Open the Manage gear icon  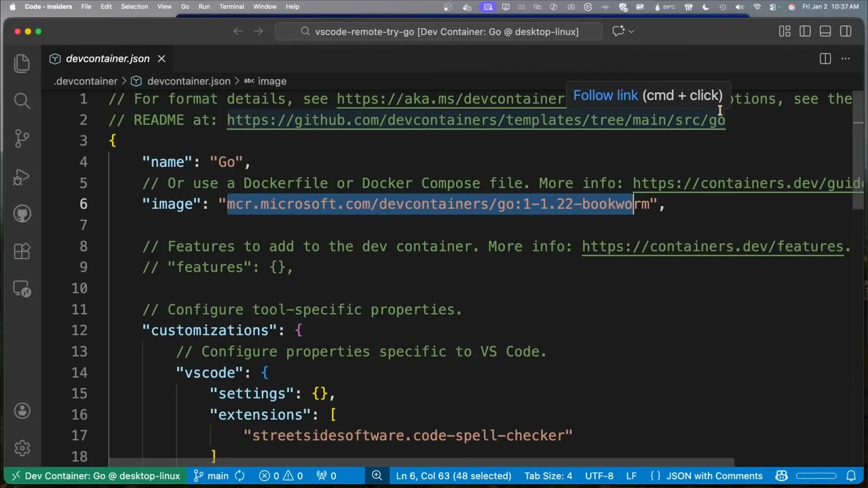tap(22, 448)
